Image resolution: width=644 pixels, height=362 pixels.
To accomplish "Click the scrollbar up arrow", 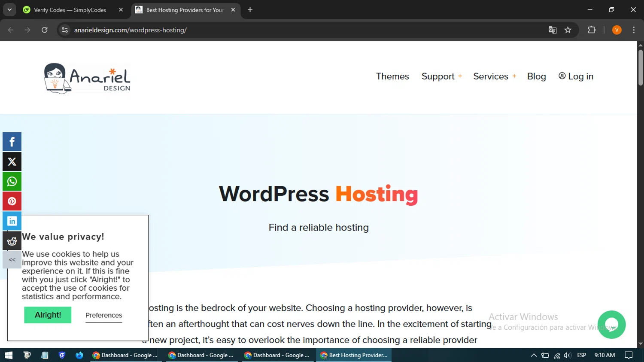I will [640, 45].
